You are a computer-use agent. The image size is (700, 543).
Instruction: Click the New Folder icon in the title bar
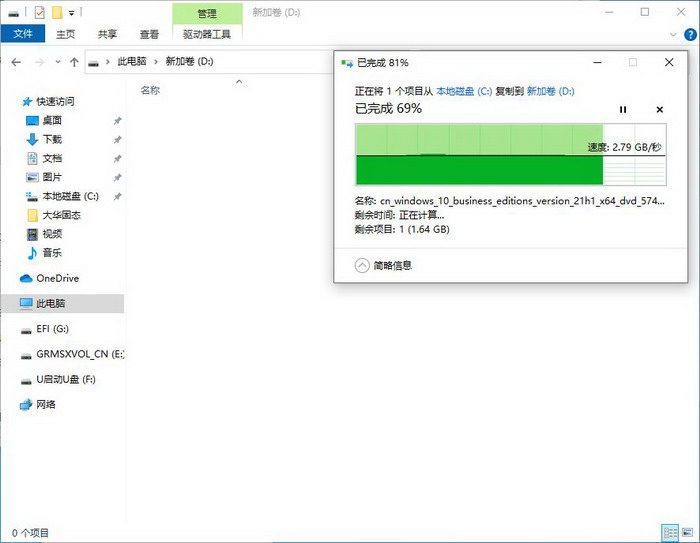pos(57,12)
